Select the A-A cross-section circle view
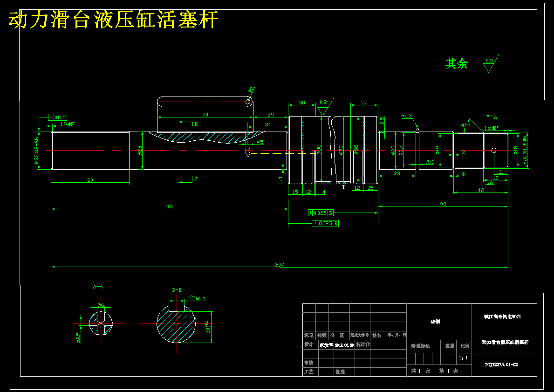The image size is (554, 392). tap(101, 323)
